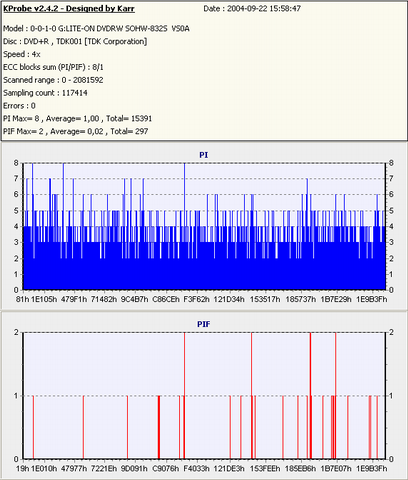Click the PIF chart title
Screen dimensions: 408x480
point(204,324)
